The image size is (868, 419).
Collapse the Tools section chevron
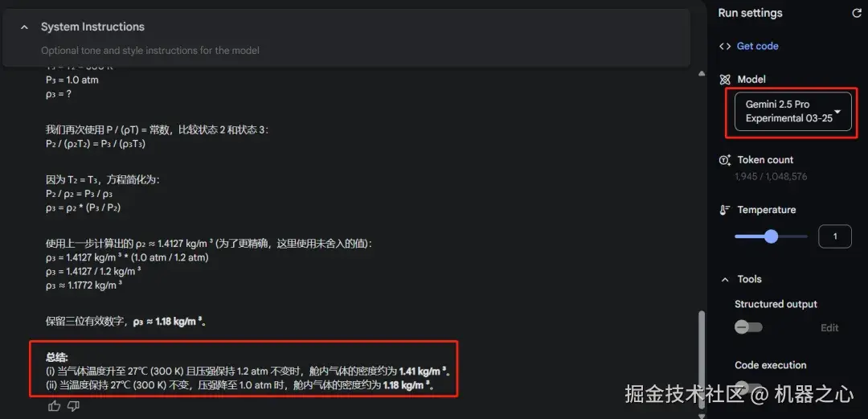(x=725, y=280)
